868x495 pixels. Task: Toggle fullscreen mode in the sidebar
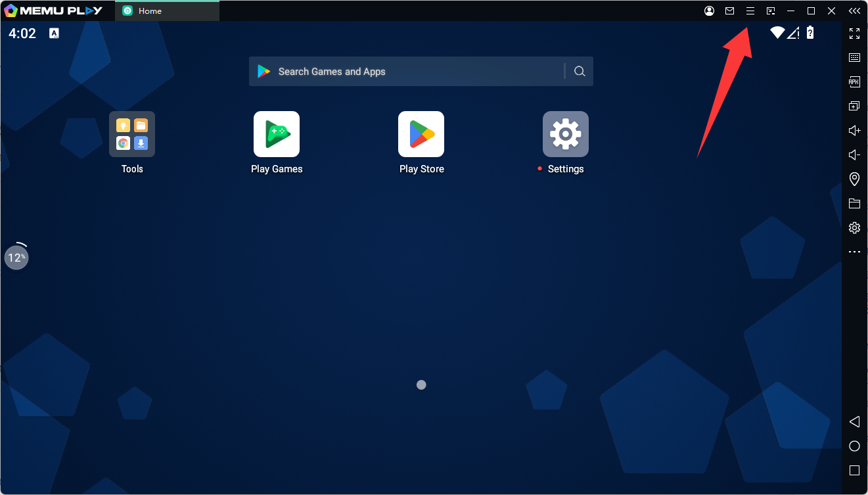click(x=854, y=34)
